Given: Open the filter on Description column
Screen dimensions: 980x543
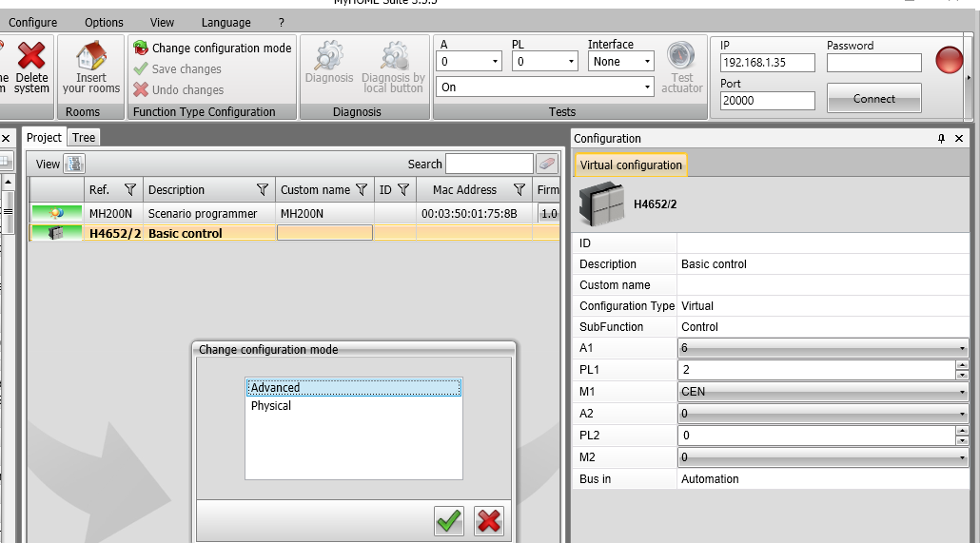Looking at the screenshot, I should pyautogui.click(x=263, y=190).
